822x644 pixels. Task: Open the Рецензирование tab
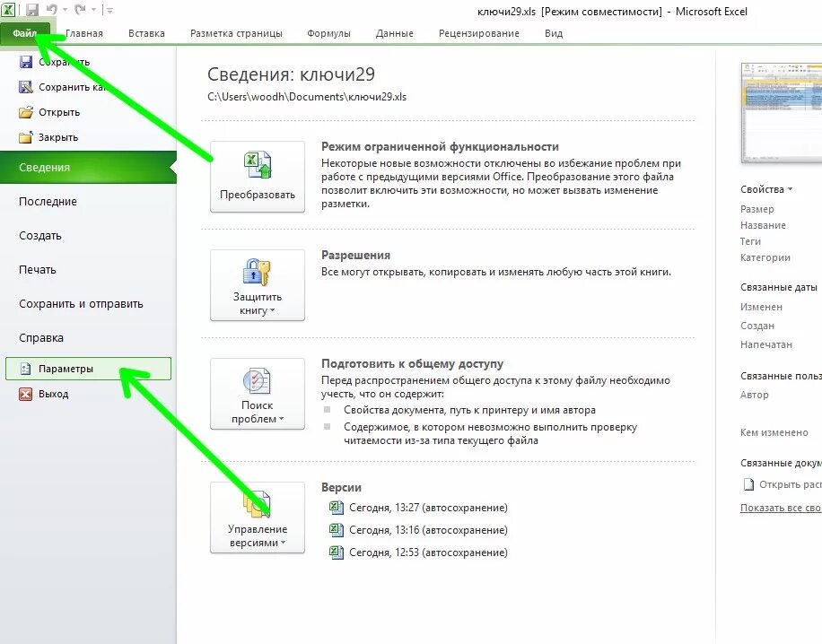[478, 33]
